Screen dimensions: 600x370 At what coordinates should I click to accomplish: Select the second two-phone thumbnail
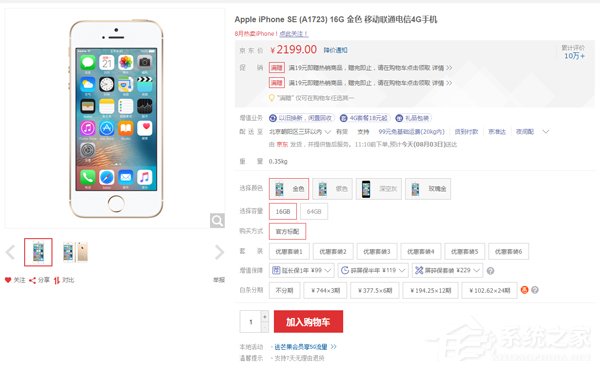tap(75, 252)
